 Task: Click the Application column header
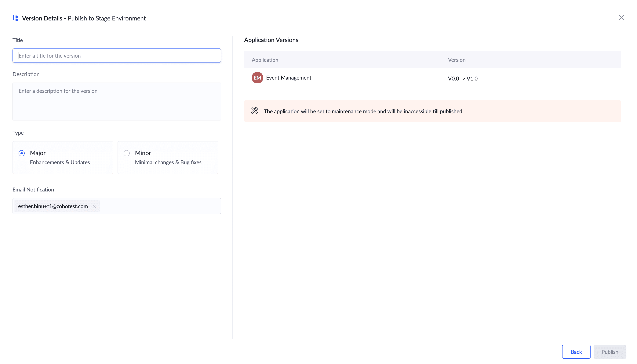pyautogui.click(x=265, y=60)
